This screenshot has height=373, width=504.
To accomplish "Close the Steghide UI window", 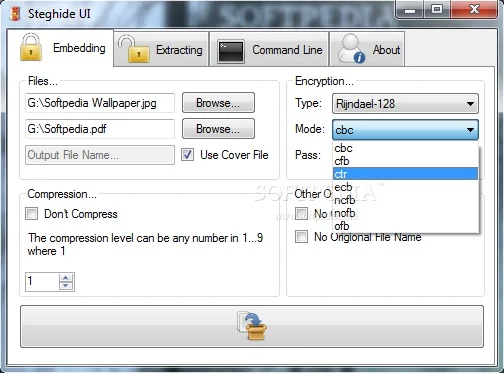I will 474,10.
